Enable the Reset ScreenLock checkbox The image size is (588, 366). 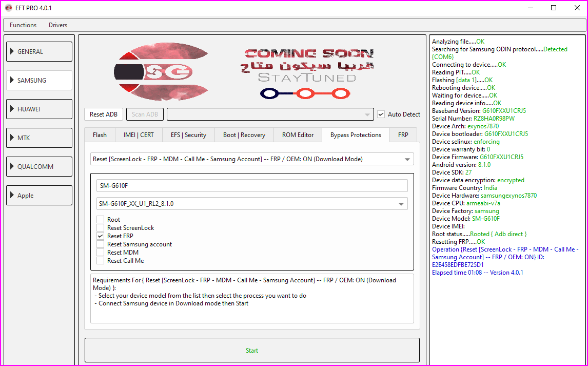100,227
